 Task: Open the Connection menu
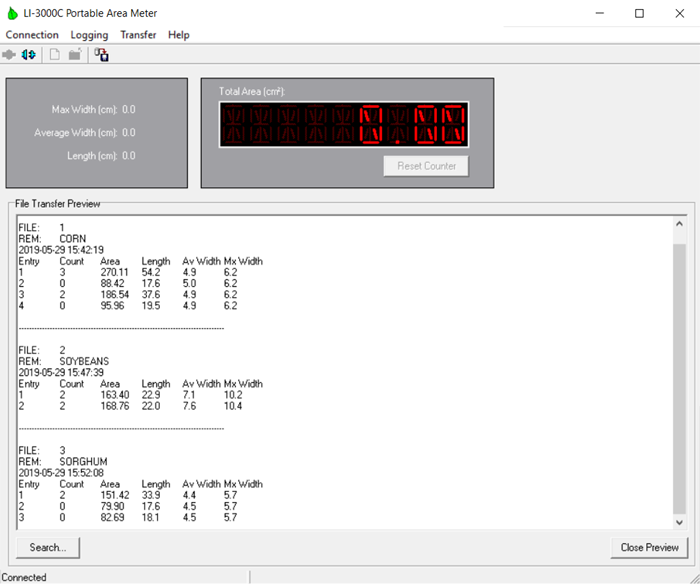coord(32,35)
